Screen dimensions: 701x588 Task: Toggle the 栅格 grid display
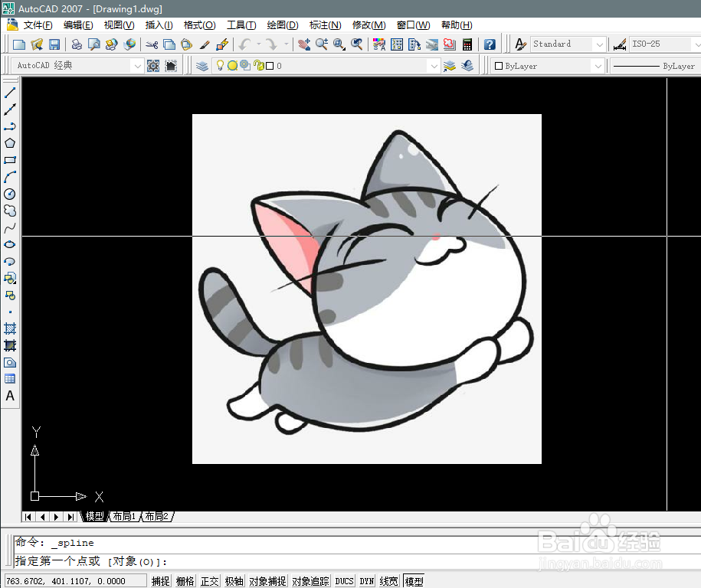[x=185, y=581]
